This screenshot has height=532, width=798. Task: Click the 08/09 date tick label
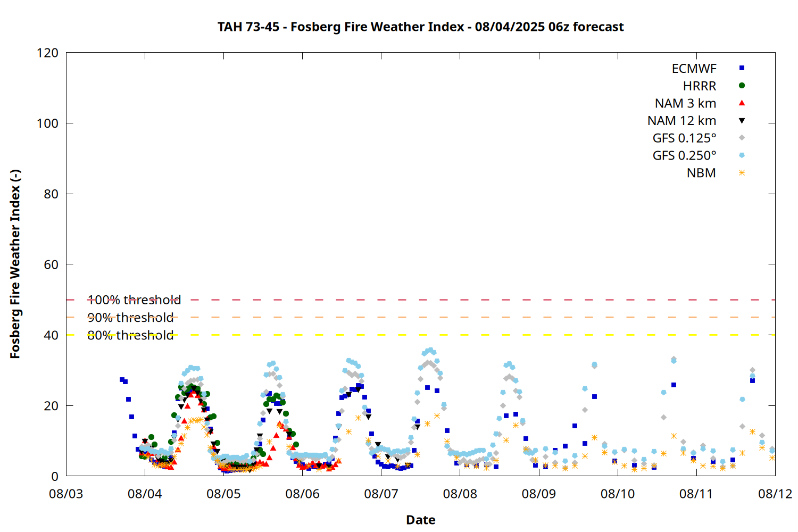[539, 494]
